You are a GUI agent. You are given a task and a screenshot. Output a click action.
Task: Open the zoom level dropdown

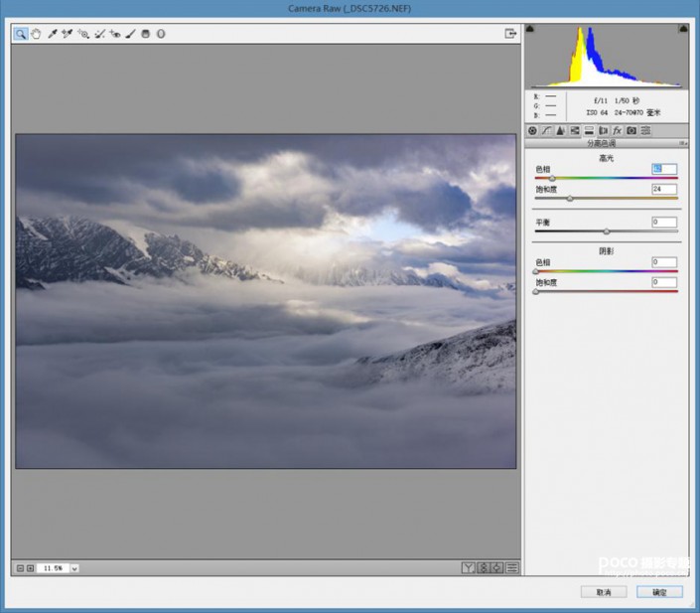point(74,568)
